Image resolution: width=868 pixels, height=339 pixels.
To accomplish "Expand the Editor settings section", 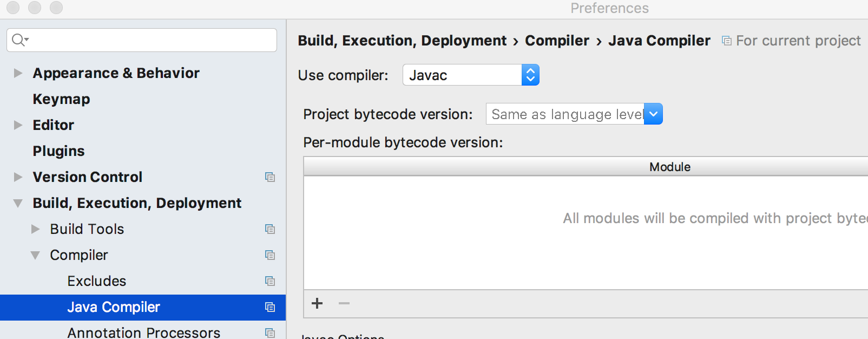I will point(18,125).
